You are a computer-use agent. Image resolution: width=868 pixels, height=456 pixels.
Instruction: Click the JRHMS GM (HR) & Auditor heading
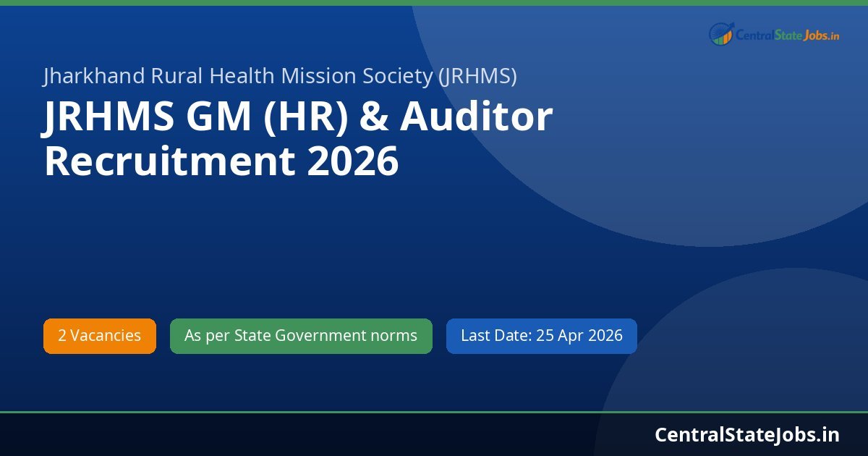298,117
